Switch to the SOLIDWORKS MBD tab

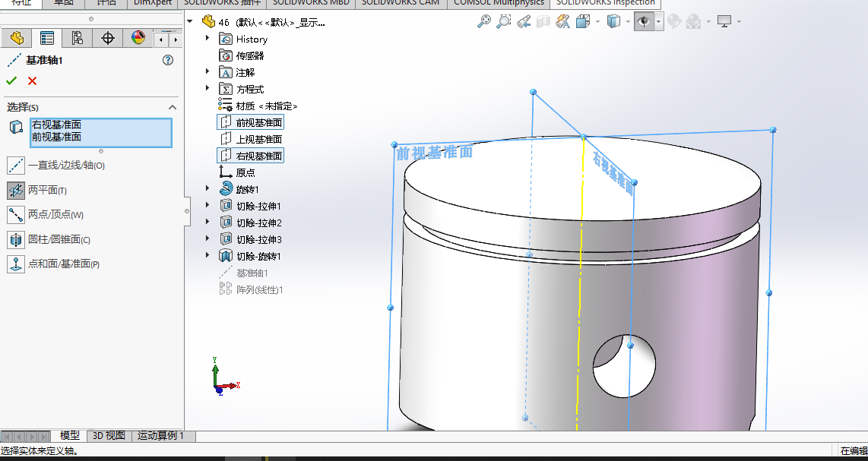(311, 3)
